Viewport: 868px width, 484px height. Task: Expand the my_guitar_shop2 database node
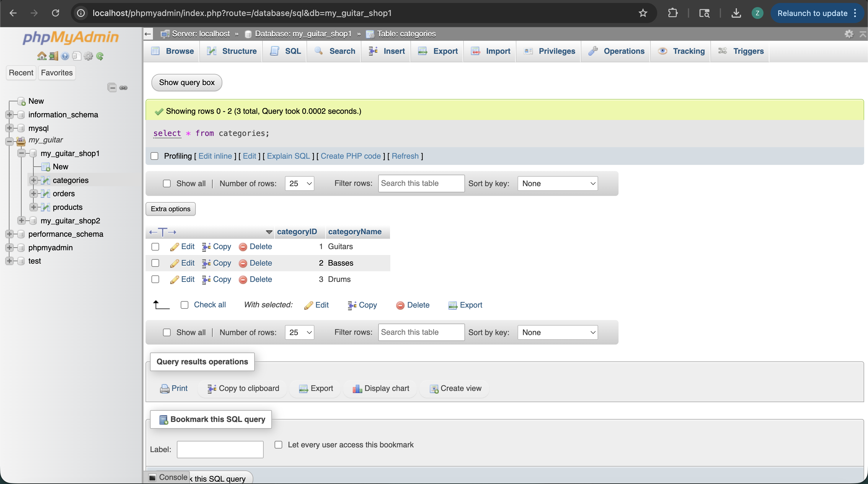[x=22, y=221]
